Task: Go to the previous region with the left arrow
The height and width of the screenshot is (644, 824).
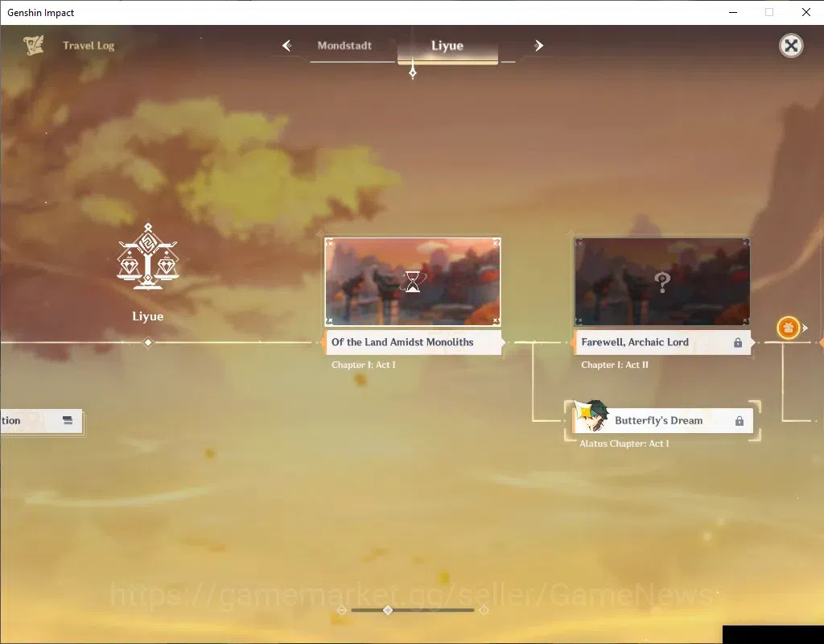Action: tap(287, 46)
